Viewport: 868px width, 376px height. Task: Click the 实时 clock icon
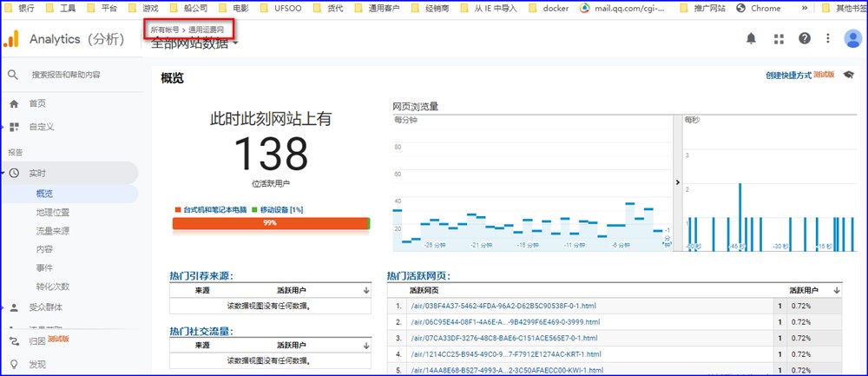(x=15, y=174)
